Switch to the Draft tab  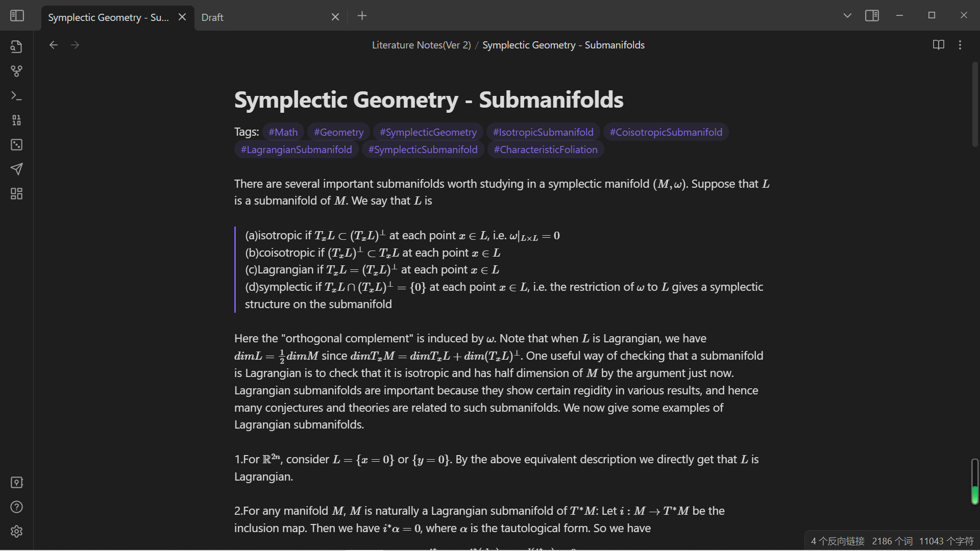click(212, 17)
